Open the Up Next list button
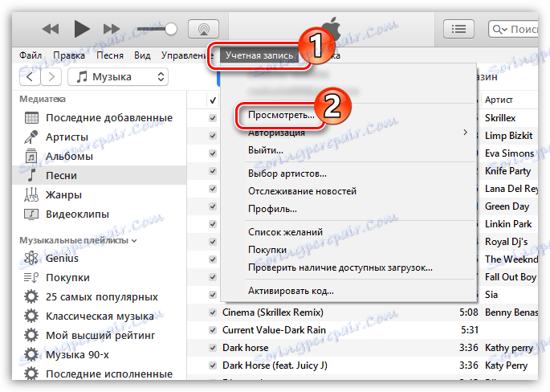This screenshot has height=392, width=550. point(458,29)
